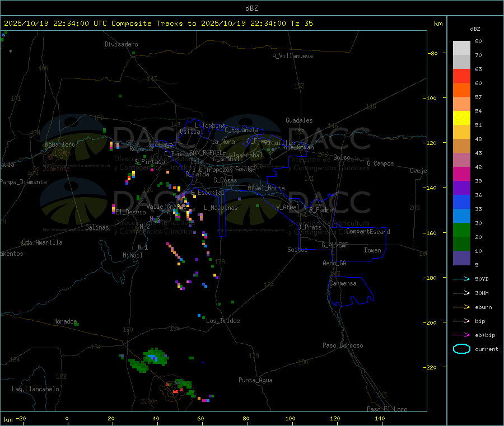Click the large green radar echo cluster

coord(155,357)
